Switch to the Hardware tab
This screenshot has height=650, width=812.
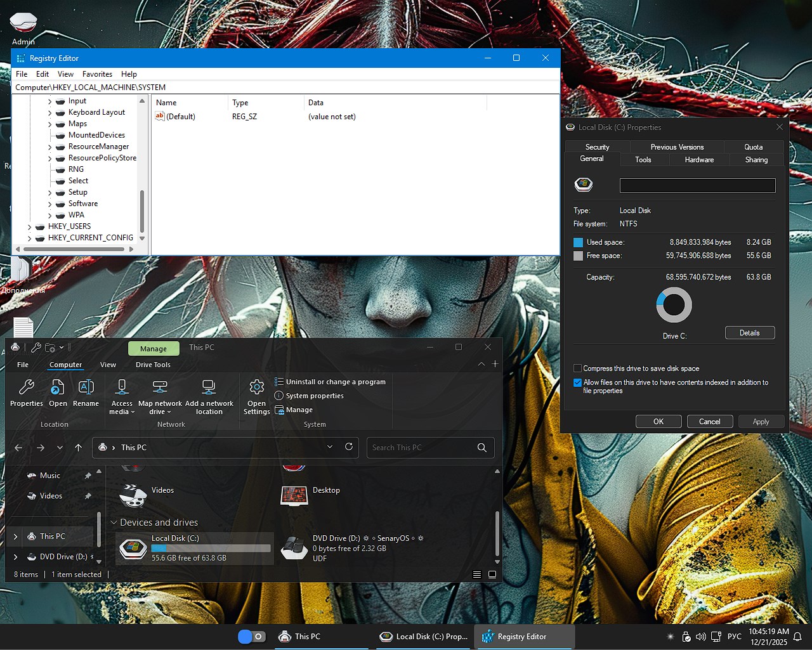[x=698, y=160]
